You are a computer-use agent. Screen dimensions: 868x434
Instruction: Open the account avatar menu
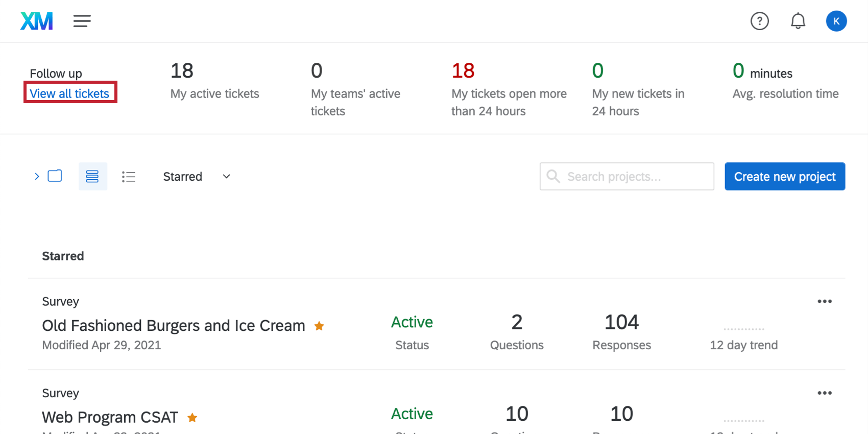pos(836,21)
